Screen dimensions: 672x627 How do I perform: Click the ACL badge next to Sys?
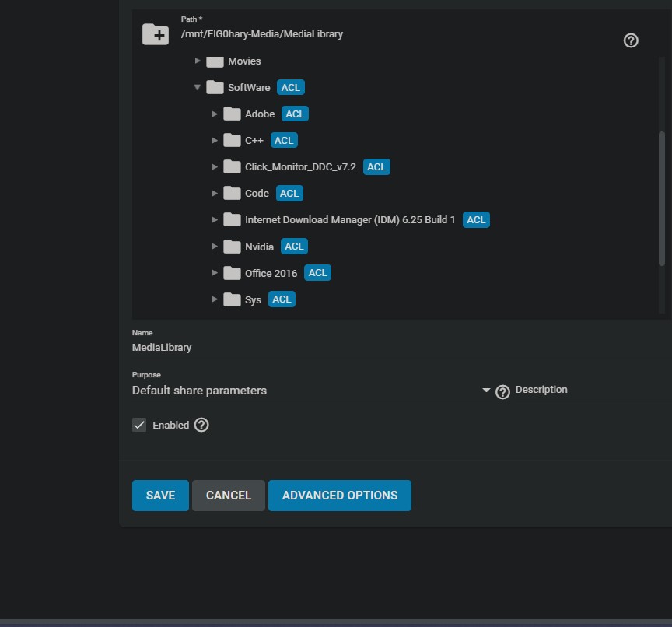(282, 299)
